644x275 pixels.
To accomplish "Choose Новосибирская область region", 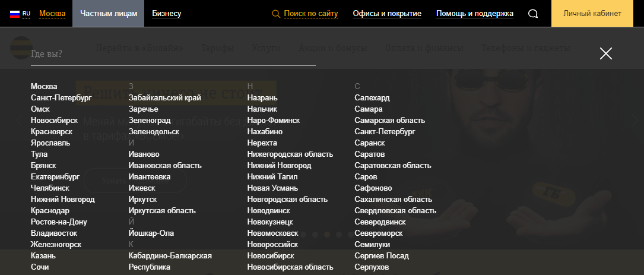I will 290,267.
